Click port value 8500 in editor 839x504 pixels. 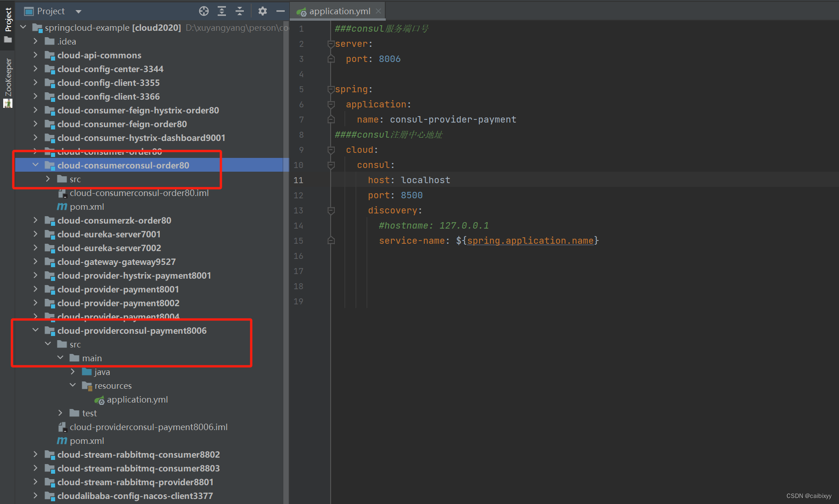pyautogui.click(x=412, y=195)
